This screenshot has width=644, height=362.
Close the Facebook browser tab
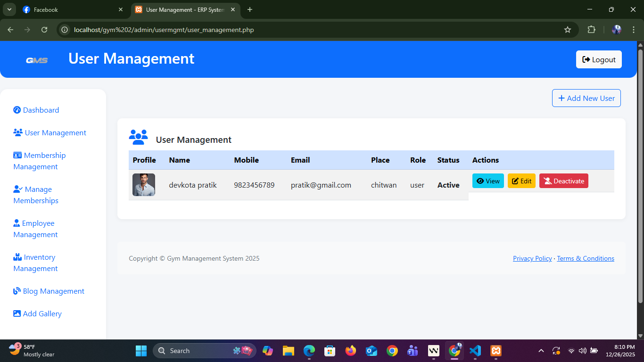[121, 9]
